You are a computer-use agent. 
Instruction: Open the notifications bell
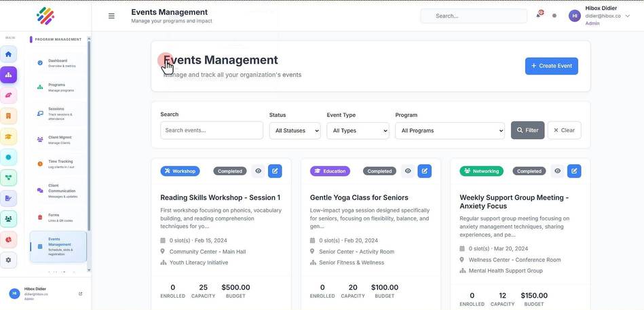538,15
